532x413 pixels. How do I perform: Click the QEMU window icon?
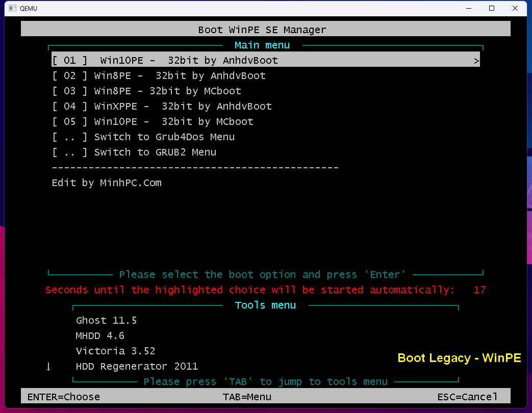pyautogui.click(x=13, y=8)
